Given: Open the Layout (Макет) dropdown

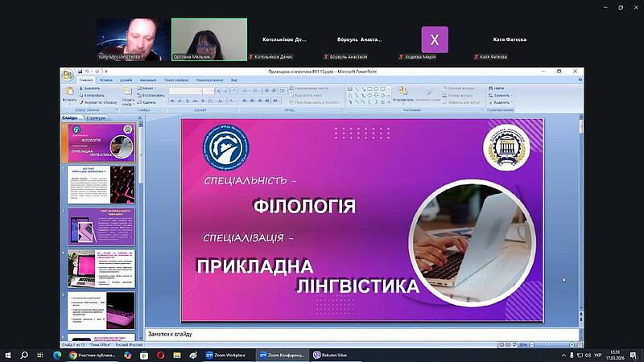Looking at the screenshot, I should (x=149, y=88).
